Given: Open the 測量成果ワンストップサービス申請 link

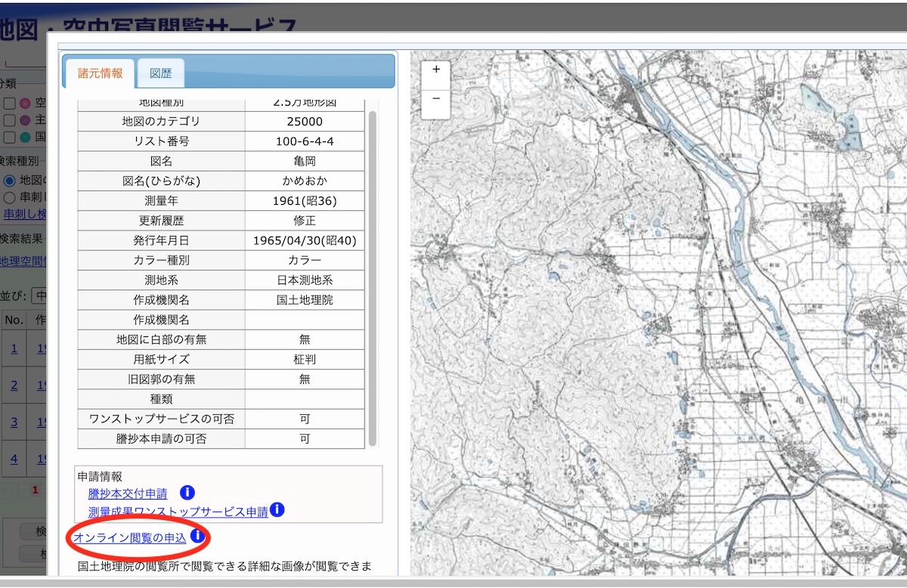Looking at the screenshot, I should point(178,512).
